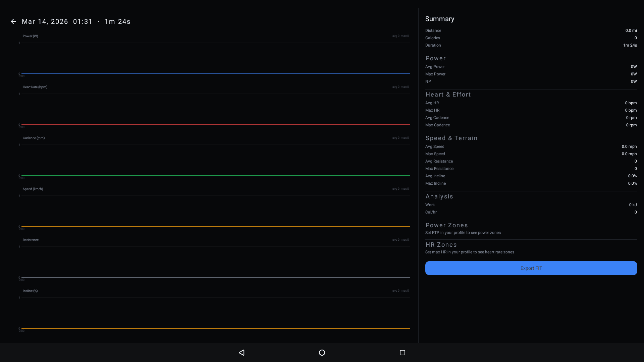Click the Power Zones section heading

point(446,225)
